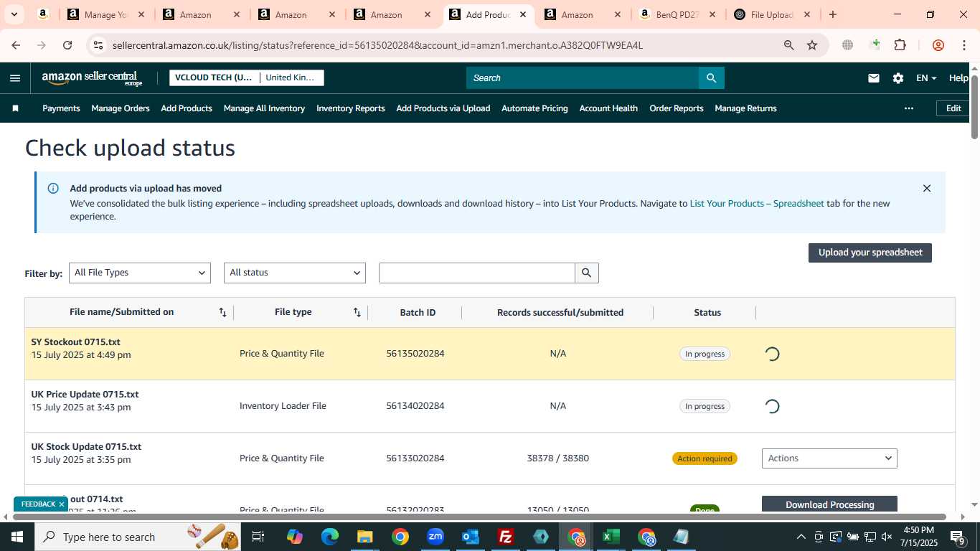Open the settings gear icon
Screen dimensions: 980x551
pos(897,78)
